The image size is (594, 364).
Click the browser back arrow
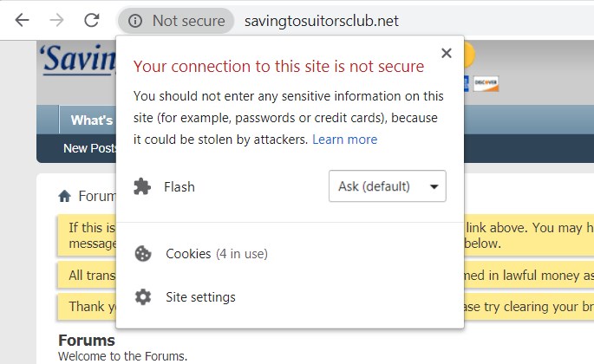pyautogui.click(x=23, y=20)
